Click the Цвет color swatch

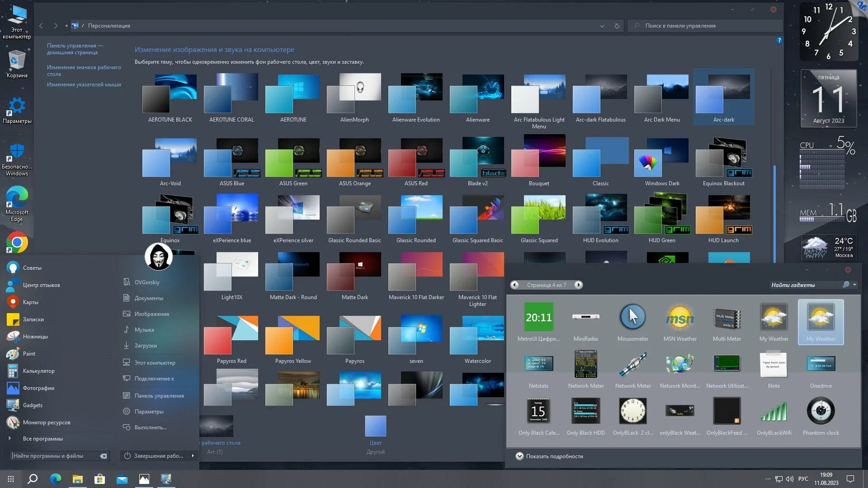tap(375, 426)
